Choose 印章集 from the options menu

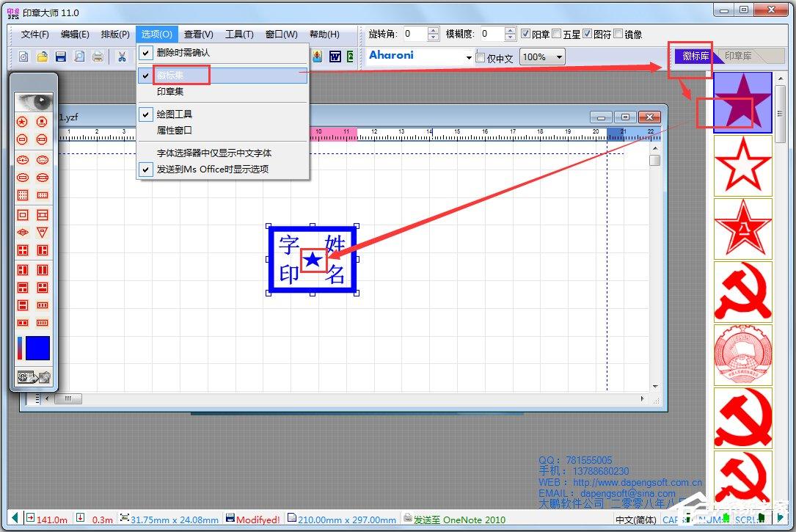coord(223,92)
